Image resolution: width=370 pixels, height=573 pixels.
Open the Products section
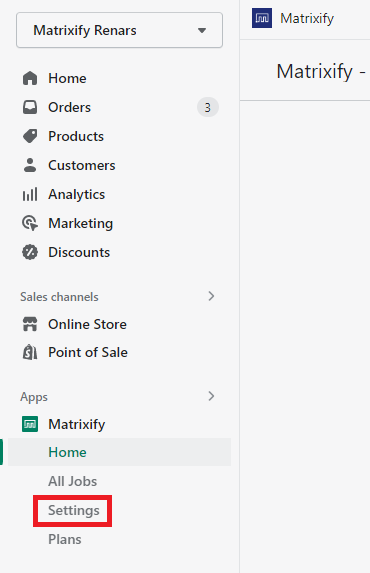tap(76, 136)
